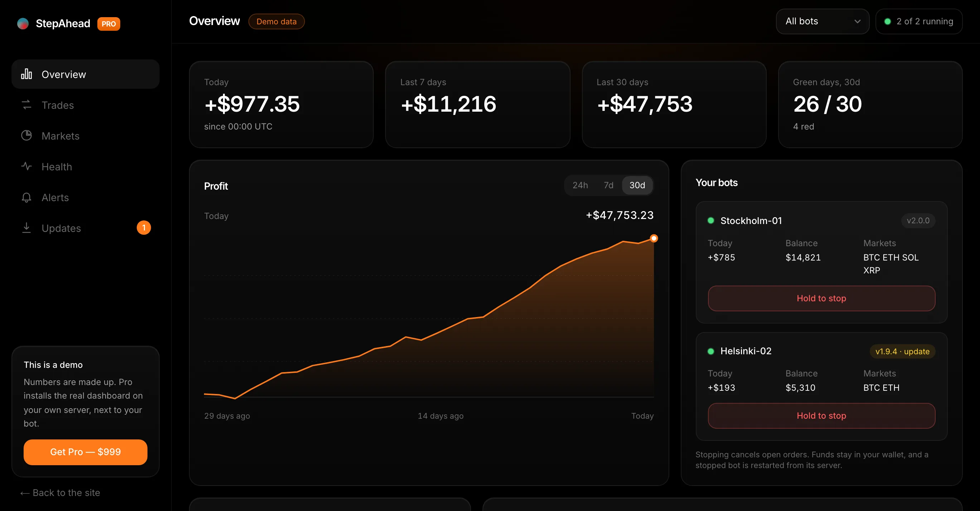Screen dimensions: 980x511
Task: Open the Overview sidebar item
Action: [x=86, y=74]
